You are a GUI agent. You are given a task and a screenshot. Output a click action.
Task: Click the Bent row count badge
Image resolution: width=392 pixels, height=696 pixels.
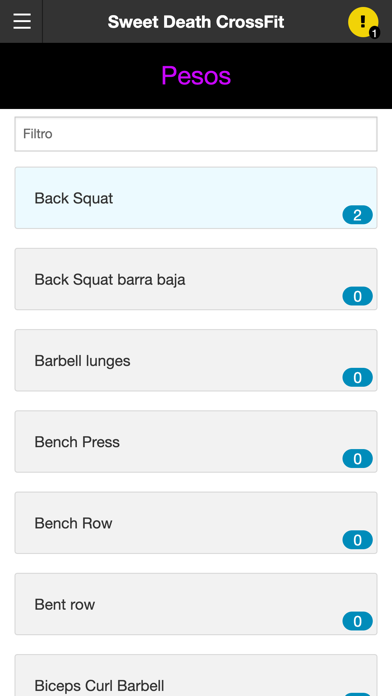[357, 621]
